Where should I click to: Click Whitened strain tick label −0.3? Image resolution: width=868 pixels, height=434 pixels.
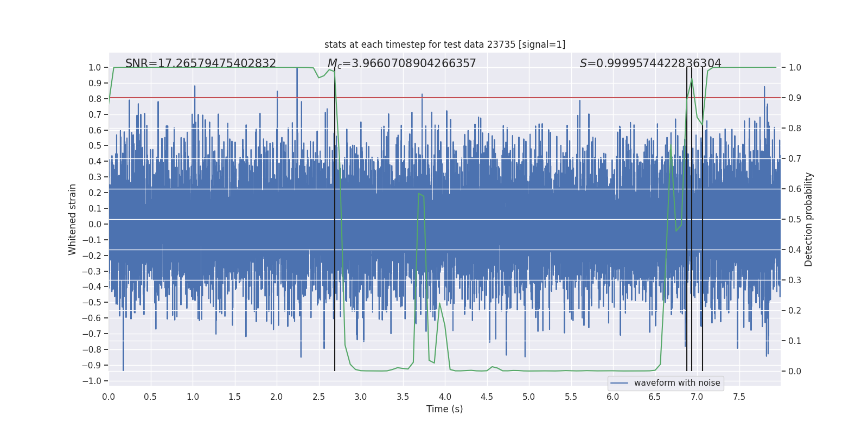(x=92, y=271)
